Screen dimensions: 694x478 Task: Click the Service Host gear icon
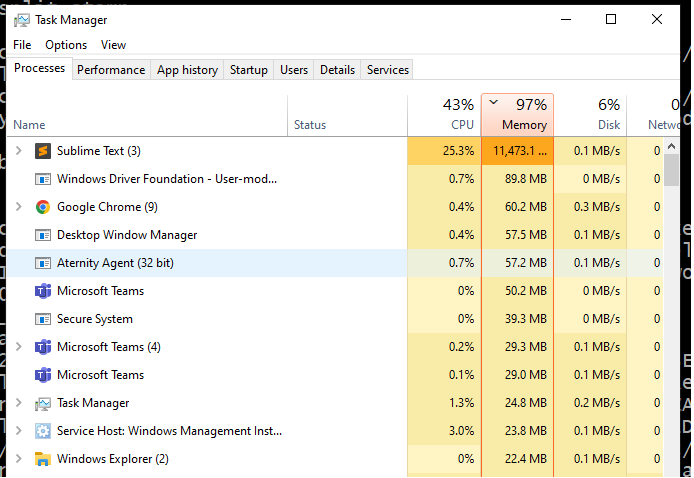tap(43, 431)
